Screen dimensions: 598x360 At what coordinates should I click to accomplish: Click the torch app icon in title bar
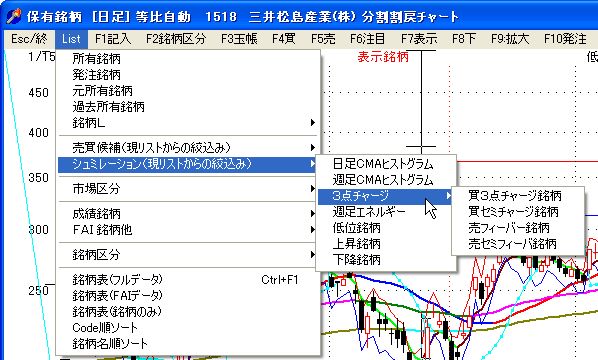point(13,16)
